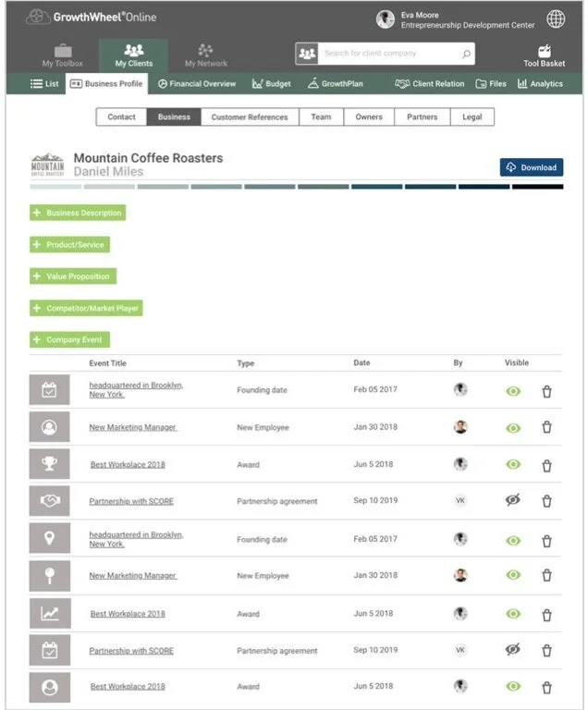
Task: Open the My Clients people icon
Action: (134, 50)
